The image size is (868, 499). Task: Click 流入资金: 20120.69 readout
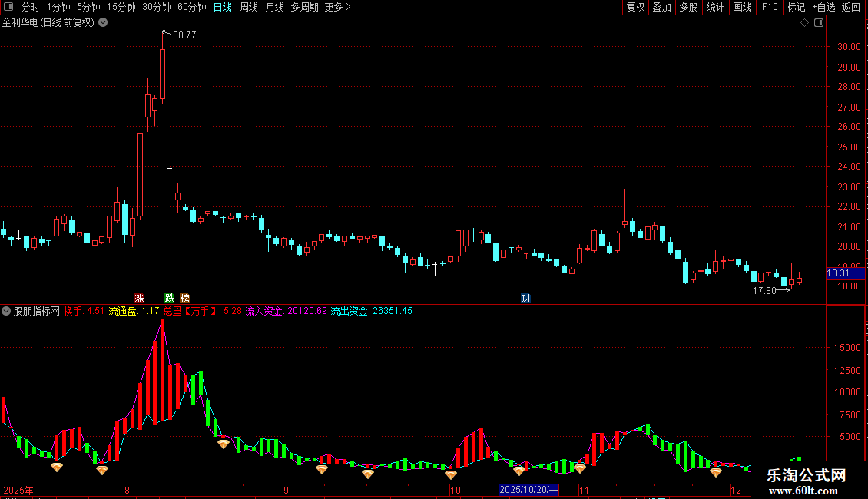click(x=287, y=311)
